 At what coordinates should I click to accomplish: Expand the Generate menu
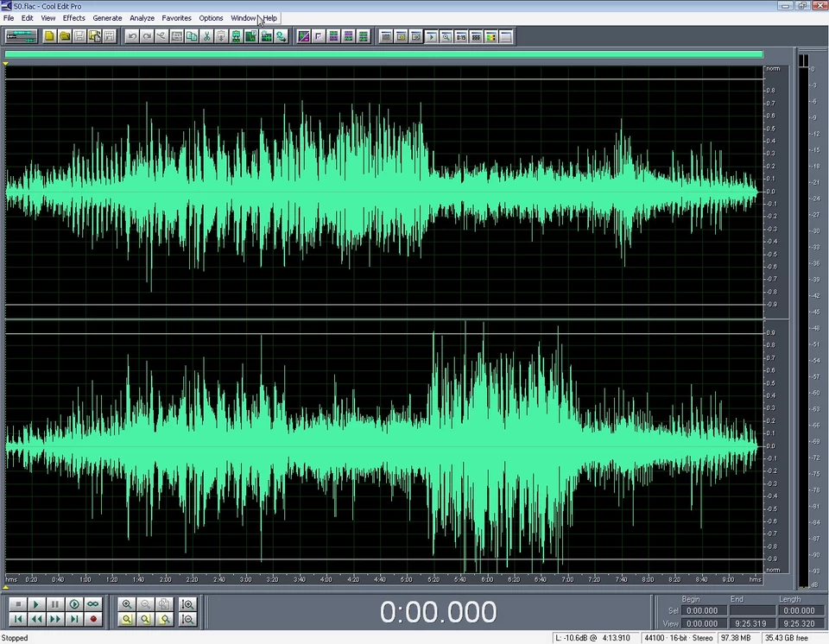[x=107, y=18]
